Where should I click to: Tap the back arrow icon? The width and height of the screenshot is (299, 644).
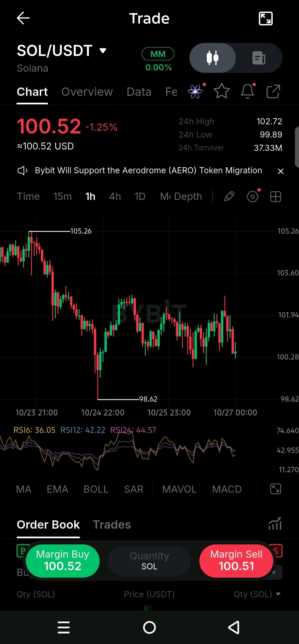click(23, 18)
